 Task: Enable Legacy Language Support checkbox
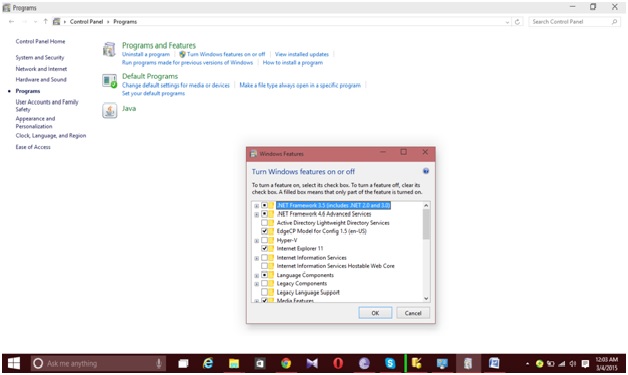[x=264, y=292]
